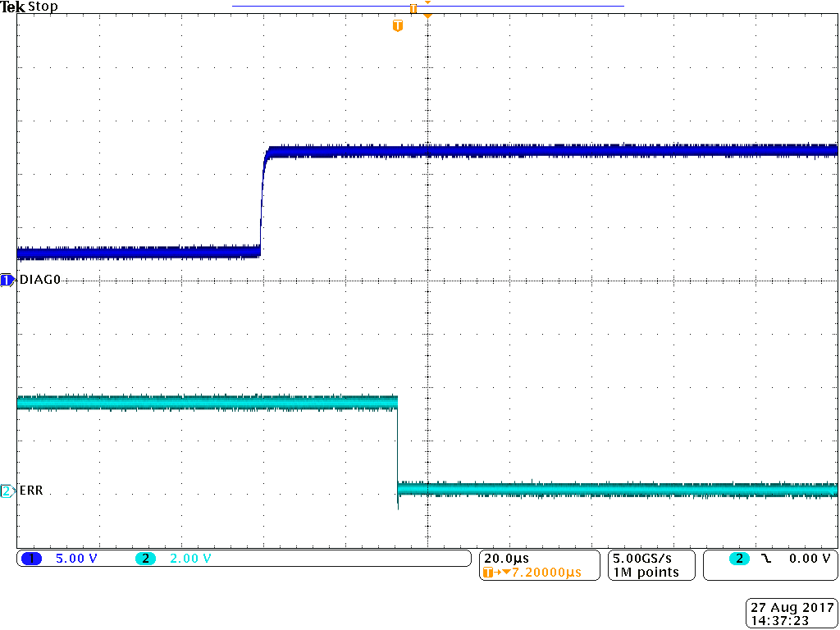Select the Channel 1 ground reference arrow
The width and height of the screenshot is (840, 630).
[x=6, y=281]
